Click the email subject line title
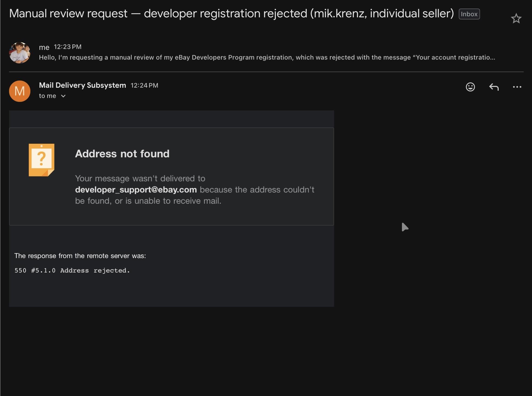Image resolution: width=532 pixels, height=396 pixels. pos(231,14)
